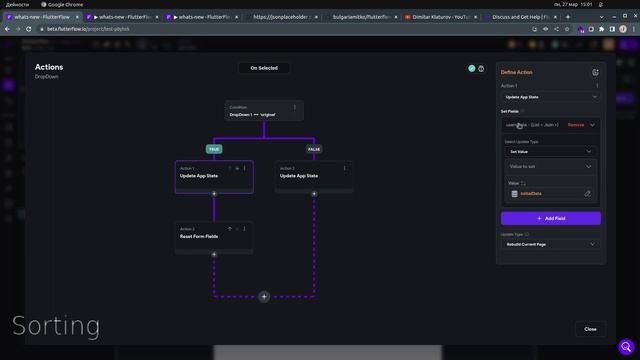The width and height of the screenshot is (640, 360).
Task: Move Action 1 Update App State down
Action: pos(237,168)
